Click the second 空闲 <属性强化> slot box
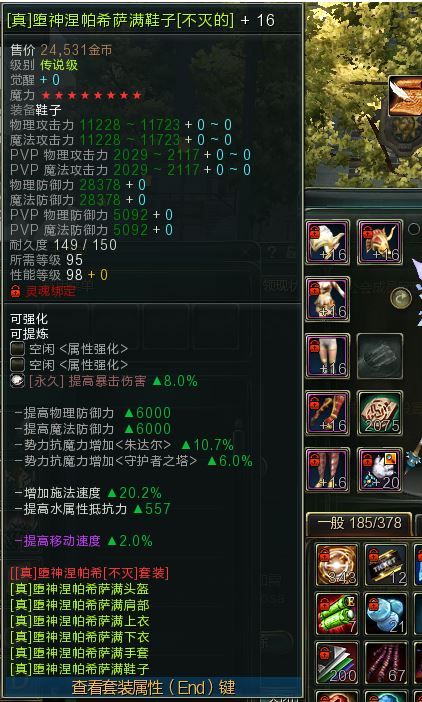 pos(17,364)
